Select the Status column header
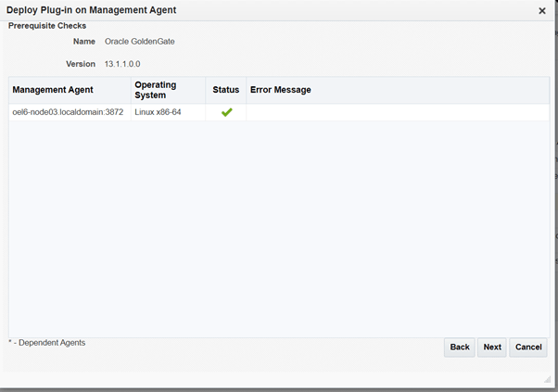 (225, 90)
